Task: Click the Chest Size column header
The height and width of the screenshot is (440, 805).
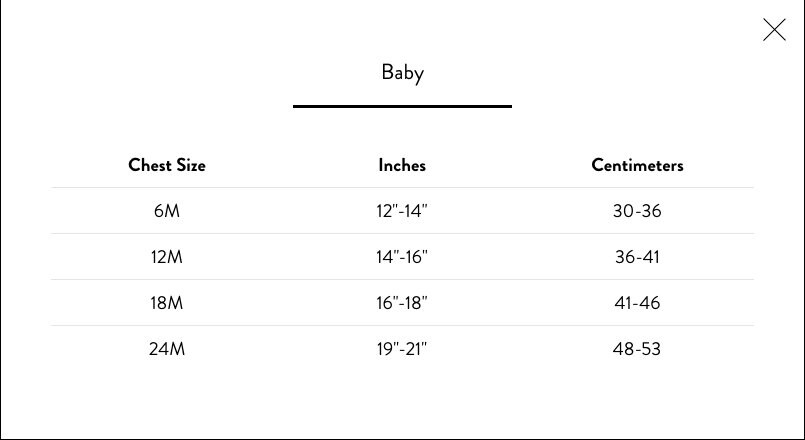Action: 167,165
